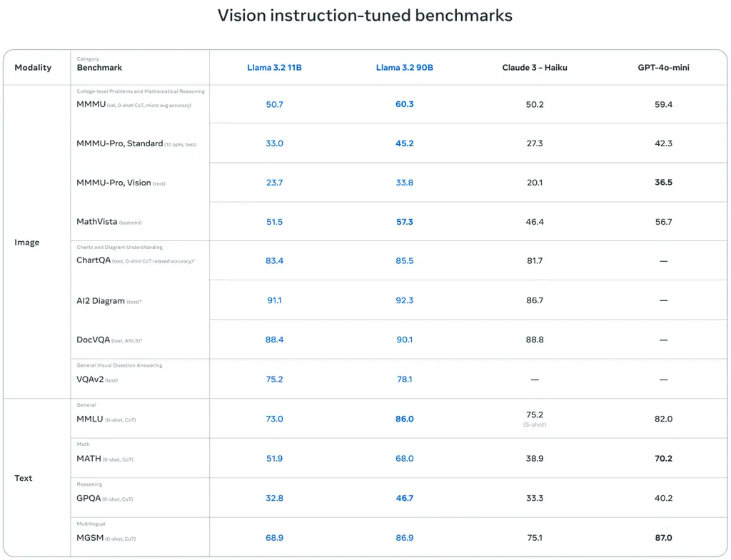
Task: Select the "MMMU" benchmark name
Action: point(91,104)
